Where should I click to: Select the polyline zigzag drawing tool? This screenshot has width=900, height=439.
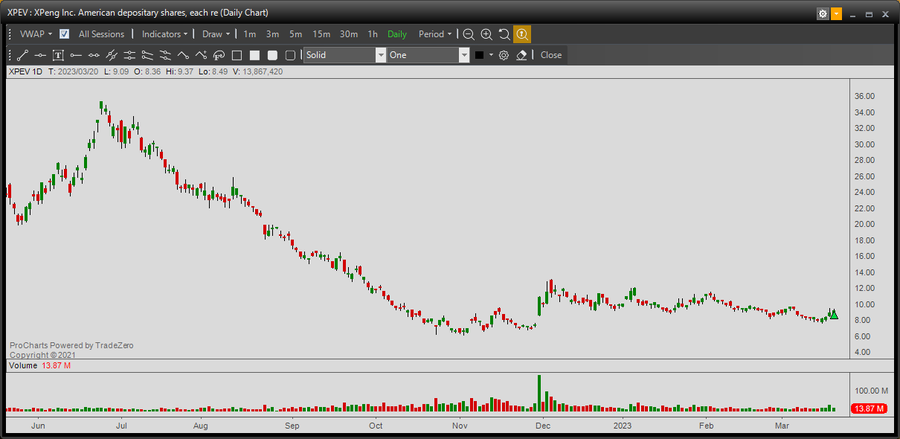pos(183,55)
